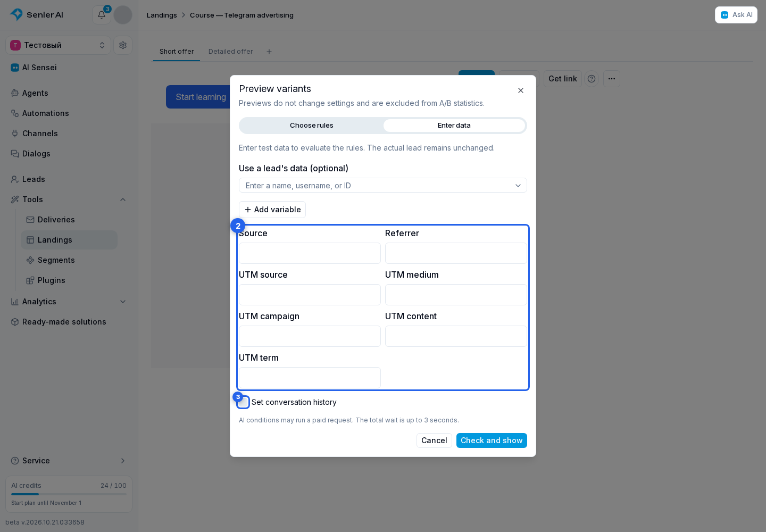Click Add variable button
766x532 pixels.
pos(272,210)
